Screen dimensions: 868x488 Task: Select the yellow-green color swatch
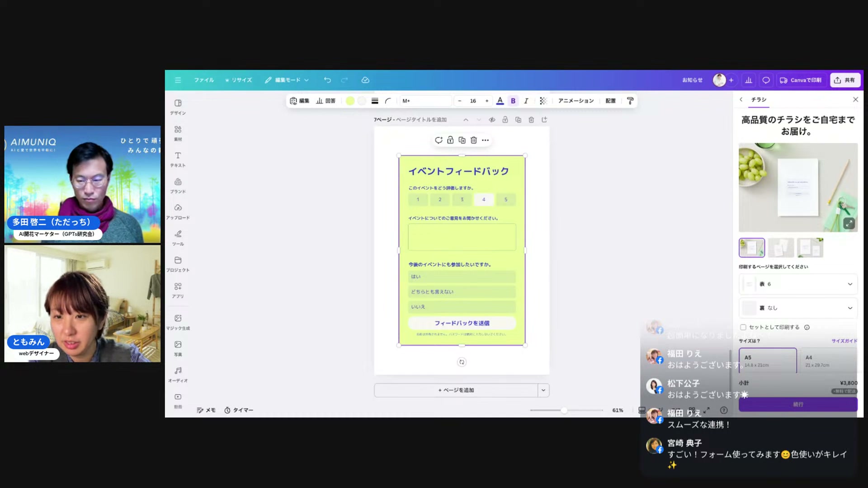[x=350, y=101]
